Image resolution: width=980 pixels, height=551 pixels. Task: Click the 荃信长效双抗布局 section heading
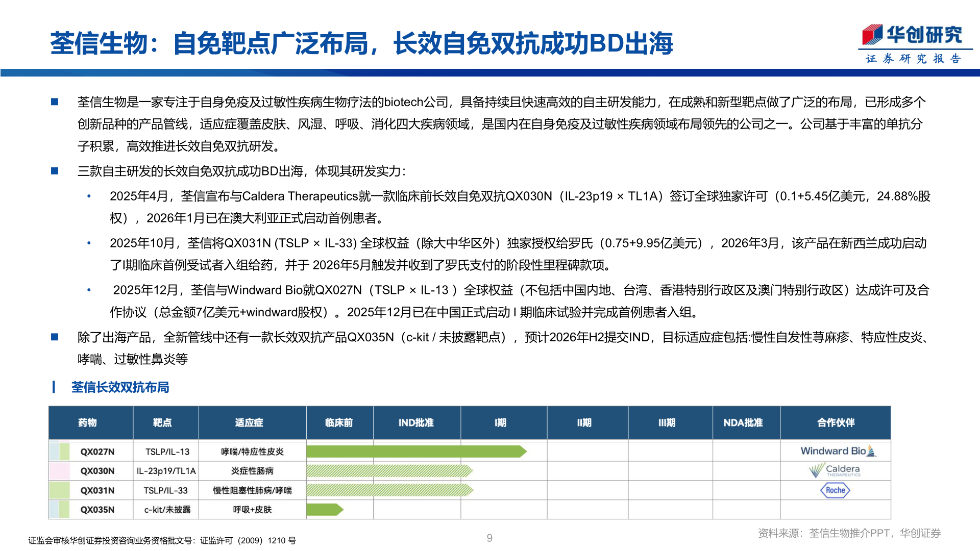[x=120, y=387]
